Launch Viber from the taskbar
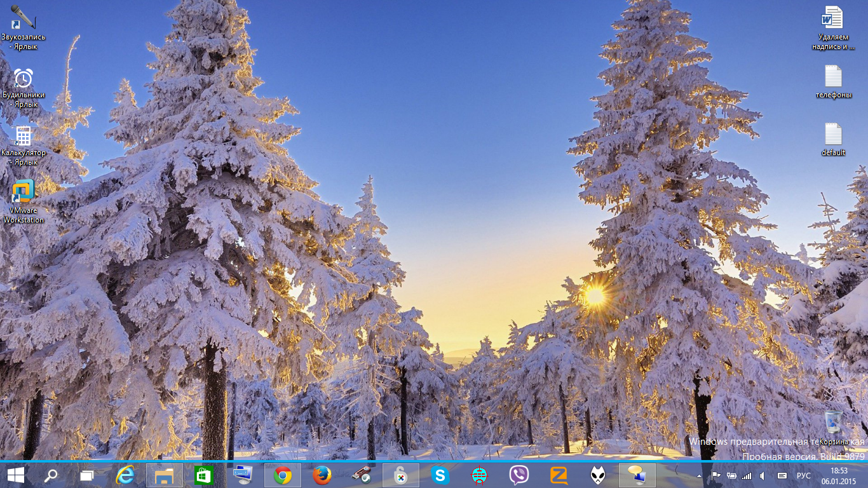This screenshot has width=868, height=488. coord(519,475)
